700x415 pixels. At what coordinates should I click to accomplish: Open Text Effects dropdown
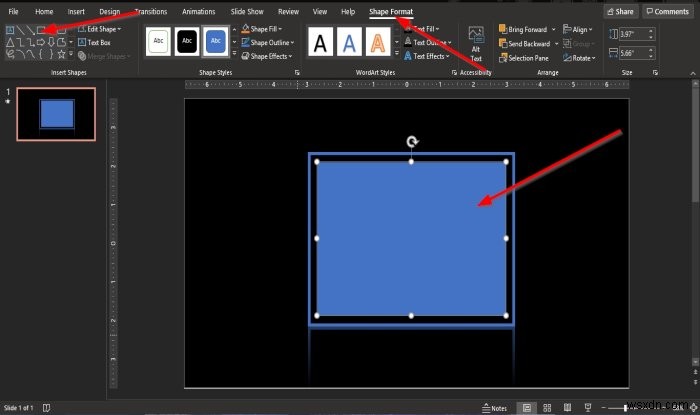[426, 56]
